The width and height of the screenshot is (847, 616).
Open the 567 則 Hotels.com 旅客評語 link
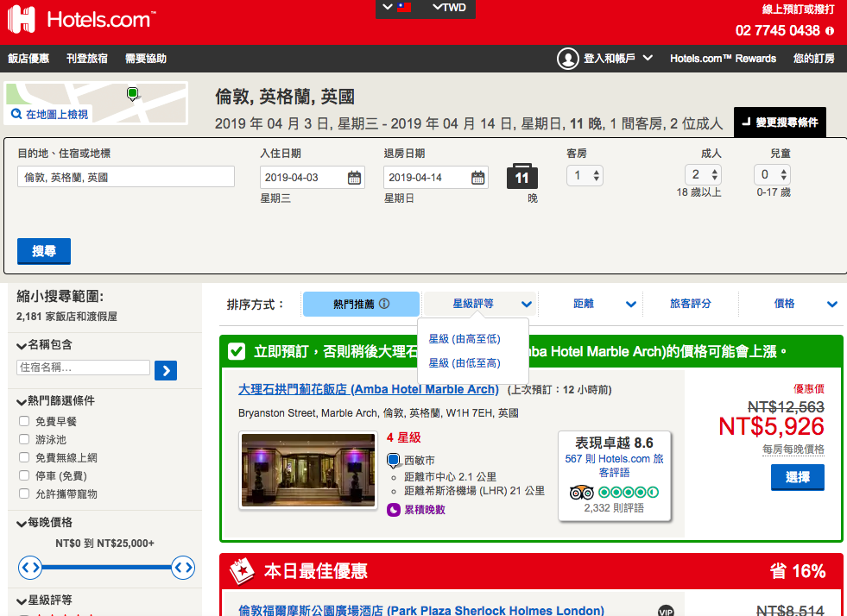(614, 465)
